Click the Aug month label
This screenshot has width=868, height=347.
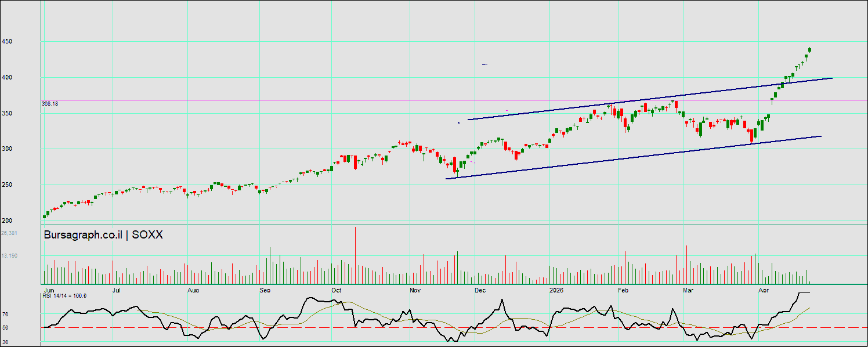[x=194, y=290]
